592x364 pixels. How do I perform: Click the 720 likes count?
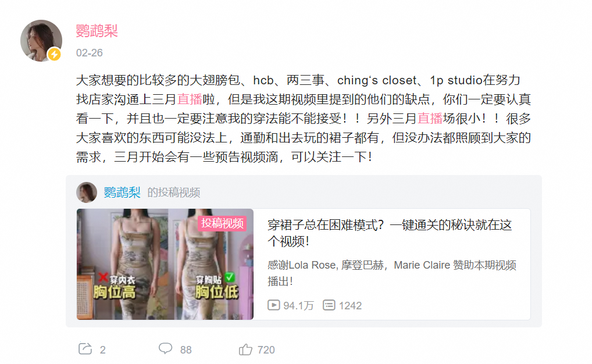tap(266, 350)
